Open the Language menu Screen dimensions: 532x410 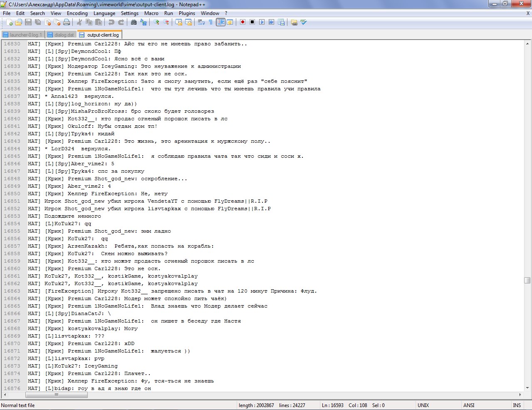104,13
